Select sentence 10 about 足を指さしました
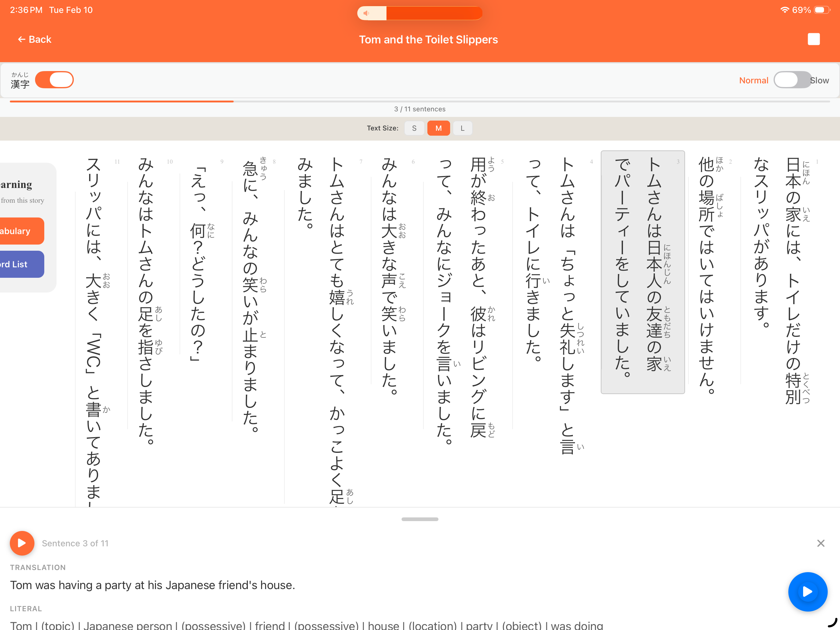840x630 pixels. [151, 300]
